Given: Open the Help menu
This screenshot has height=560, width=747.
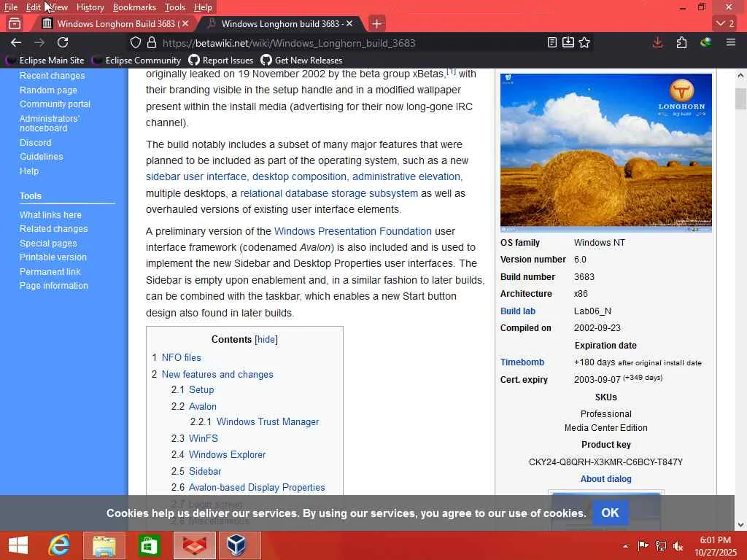Looking at the screenshot, I should [203, 7].
